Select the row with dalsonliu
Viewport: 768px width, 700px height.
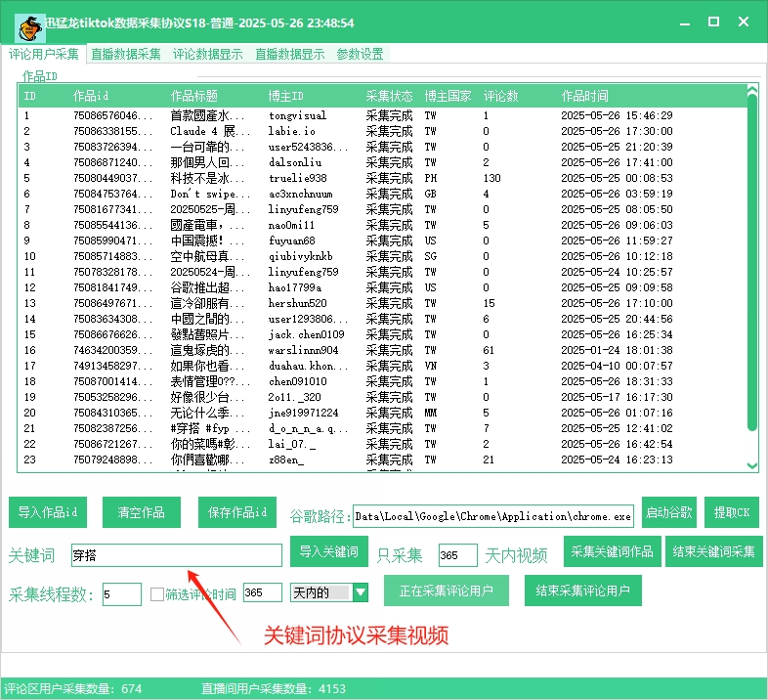pyautogui.click(x=382, y=162)
